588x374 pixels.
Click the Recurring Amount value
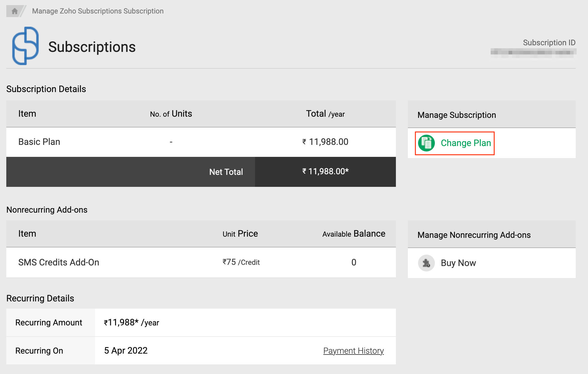(x=131, y=323)
